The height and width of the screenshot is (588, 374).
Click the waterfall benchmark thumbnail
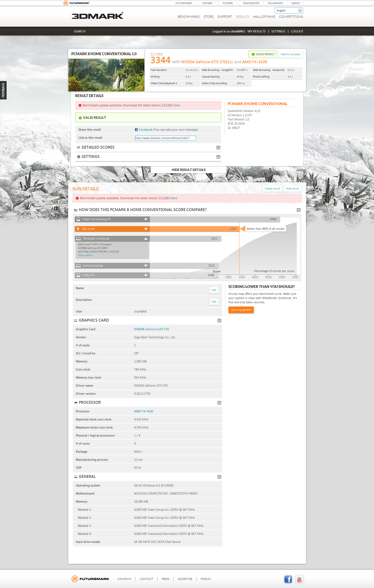coord(106,75)
